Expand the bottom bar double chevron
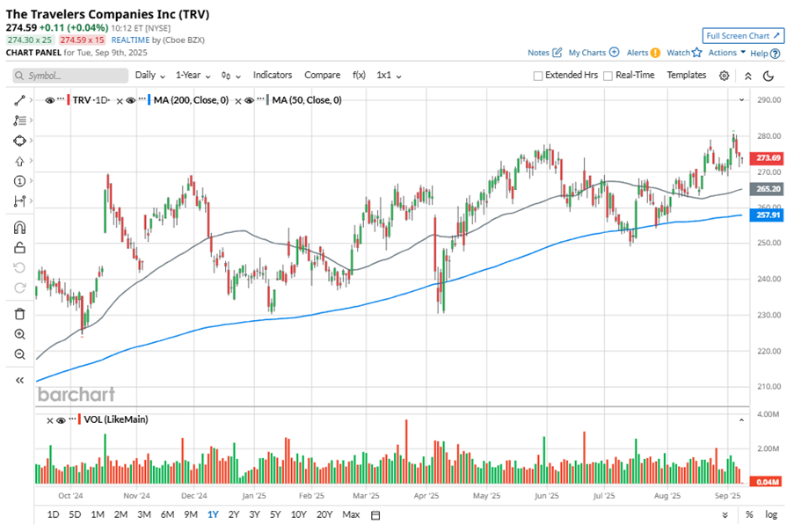The height and width of the screenshot is (532, 794). click(x=725, y=515)
